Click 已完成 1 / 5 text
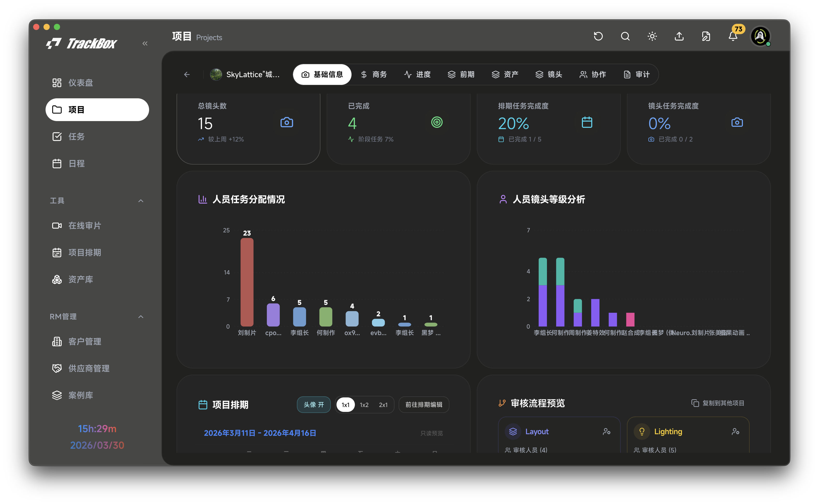This screenshot has width=819, height=504. tap(524, 139)
